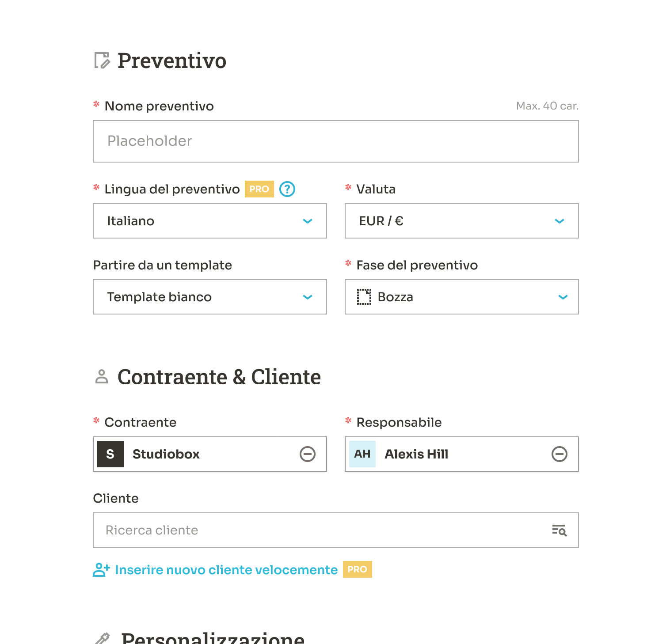Open the Lingua del preventivo dropdown
Screen dimensions: 670x644
point(210,221)
